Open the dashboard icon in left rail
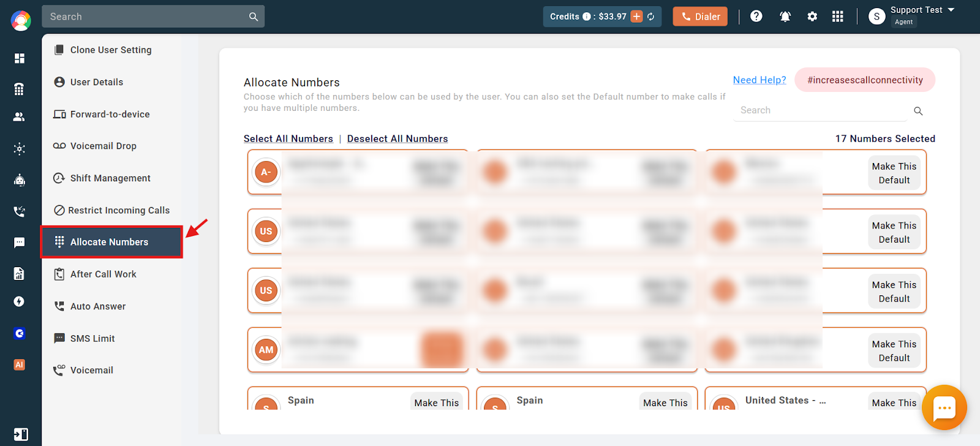The image size is (980, 446). (x=20, y=58)
